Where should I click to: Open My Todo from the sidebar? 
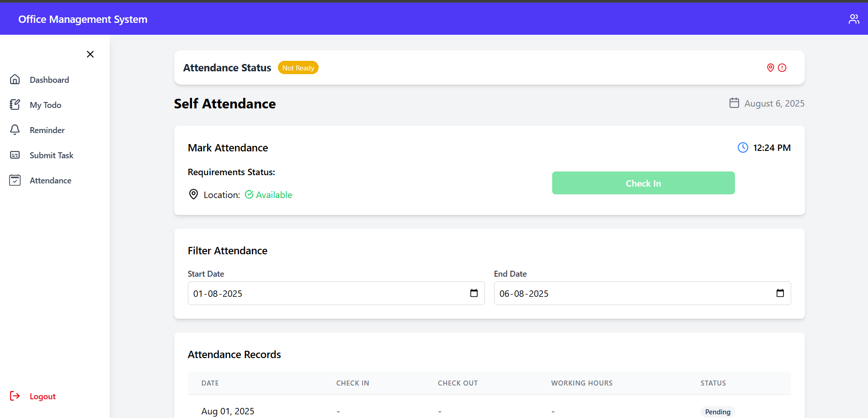(45, 105)
